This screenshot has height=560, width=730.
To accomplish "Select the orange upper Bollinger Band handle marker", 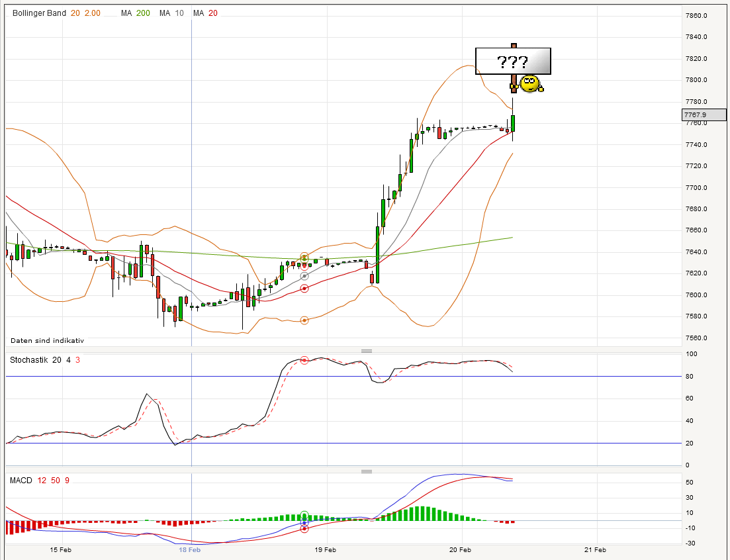I will 304,255.
